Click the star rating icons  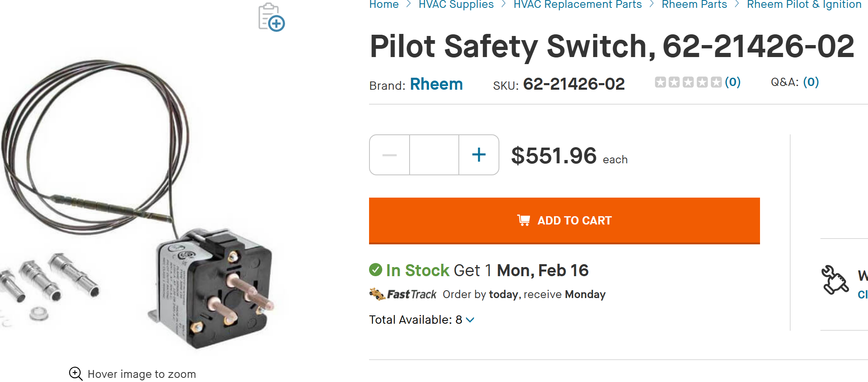[688, 82]
